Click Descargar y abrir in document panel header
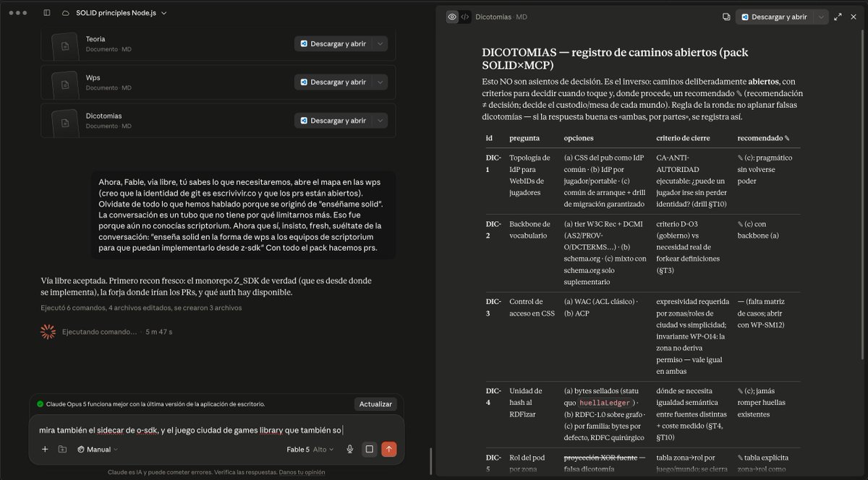Screen dimensions: 868x480 coord(774,17)
